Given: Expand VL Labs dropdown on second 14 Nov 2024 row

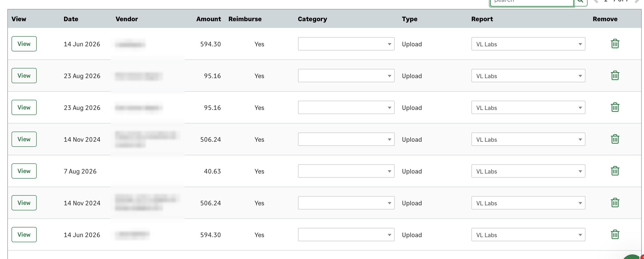Looking at the screenshot, I should [528, 203].
